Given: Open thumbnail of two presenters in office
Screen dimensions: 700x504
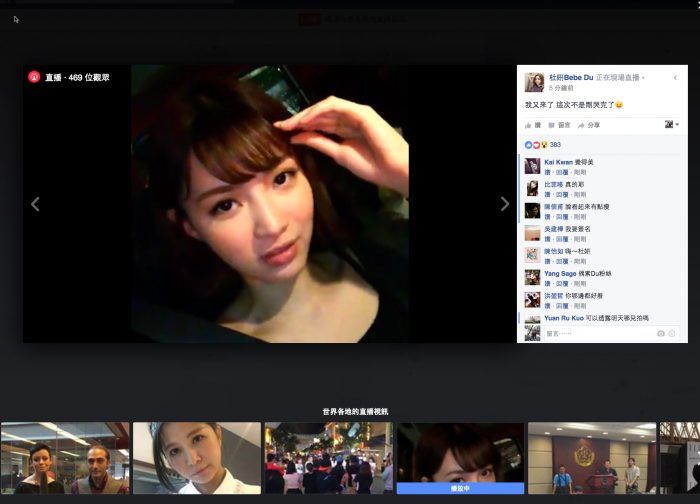Looking at the screenshot, I should pyautogui.click(x=65, y=458).
